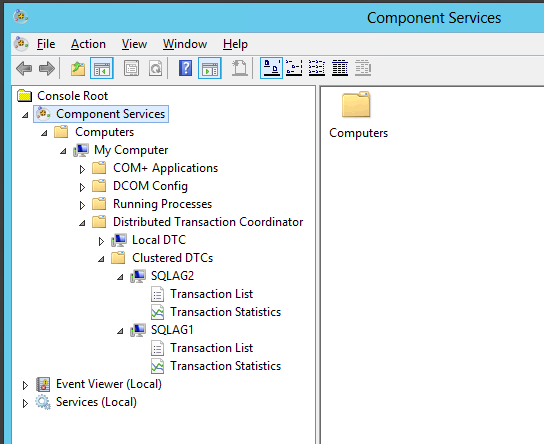The image size is (544, 444).
Task: Open the Help question mark icon
Action: click(186, 68)
